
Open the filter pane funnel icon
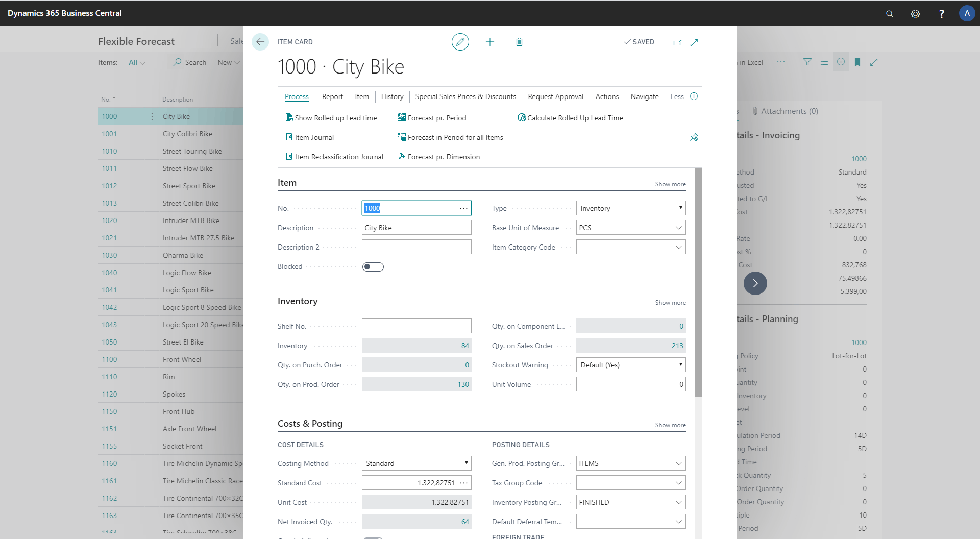click(x=807, y=62)
